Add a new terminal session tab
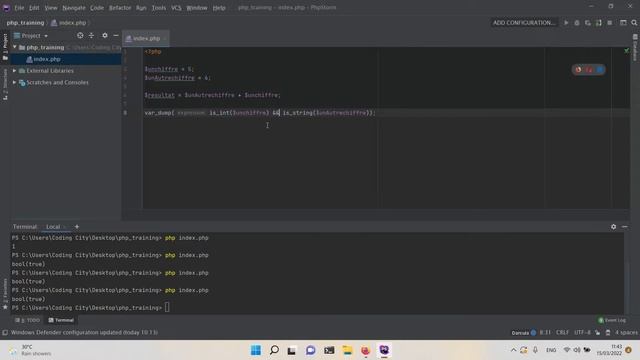Screen dimensions: 640x360 (x=77, y=227)
